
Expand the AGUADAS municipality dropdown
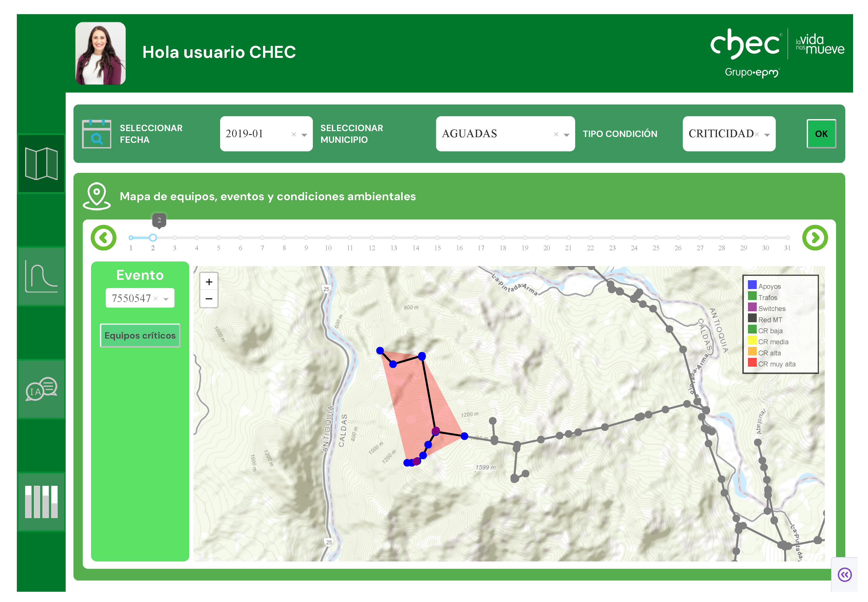pyautogui.click(x=566, y=135)
